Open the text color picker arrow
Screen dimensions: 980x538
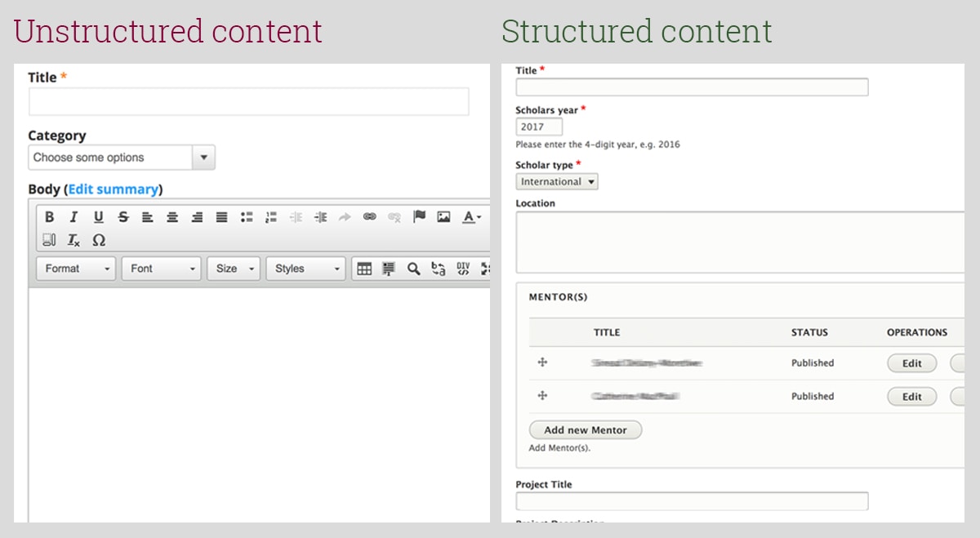477,217
